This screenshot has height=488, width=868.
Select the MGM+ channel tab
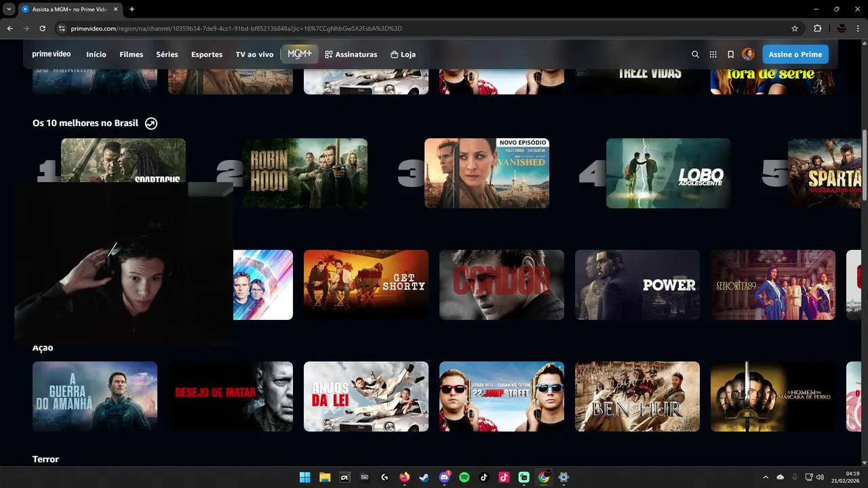point(299,54)
